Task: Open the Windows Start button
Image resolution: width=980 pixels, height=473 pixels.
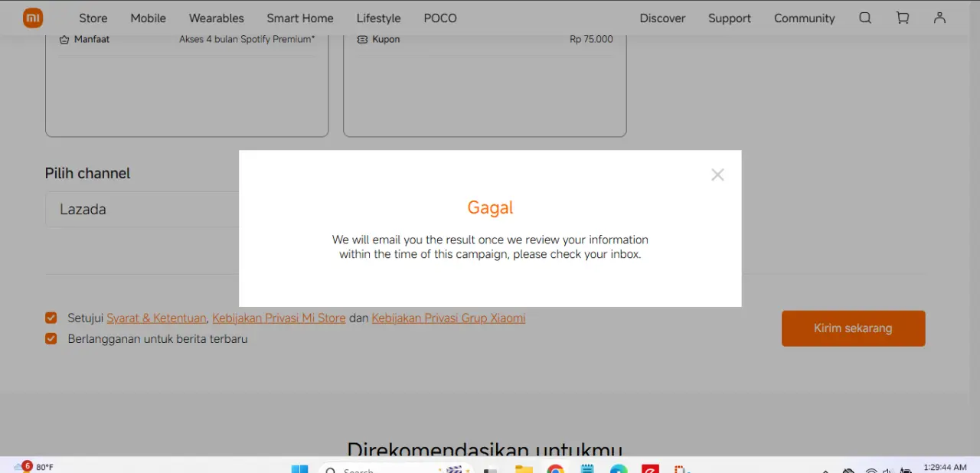Action: pyautogui.click(x=299, y=468)
